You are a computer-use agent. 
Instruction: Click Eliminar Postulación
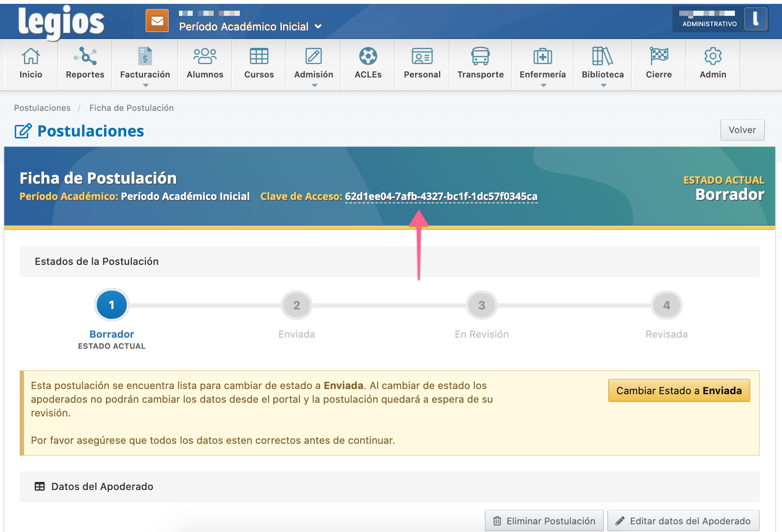(544, 521)
